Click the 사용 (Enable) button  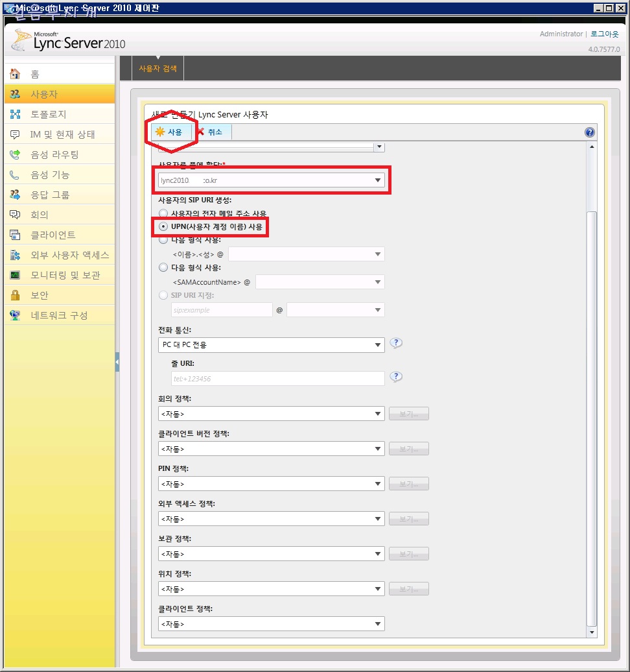170,132
